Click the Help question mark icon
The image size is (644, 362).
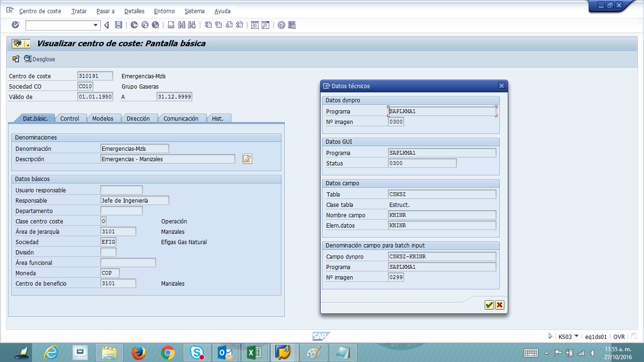pyautogui.click(x=281, y=25)
